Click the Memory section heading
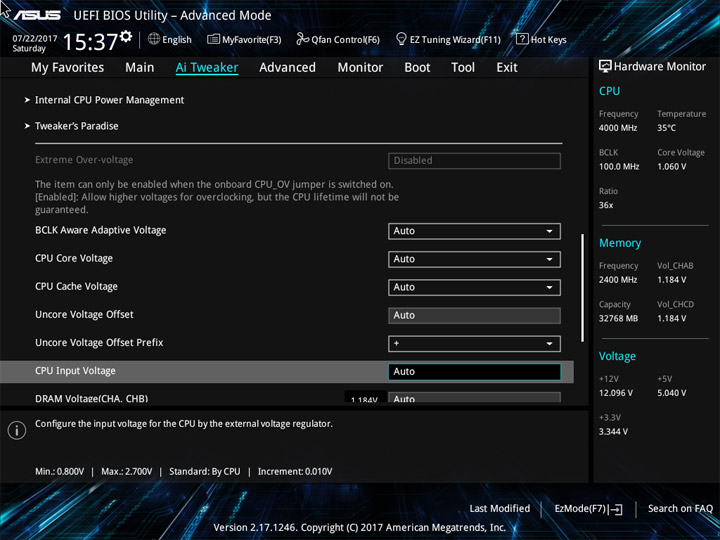The width and height of the screenshot is (720, 540). tap(619, 243)
